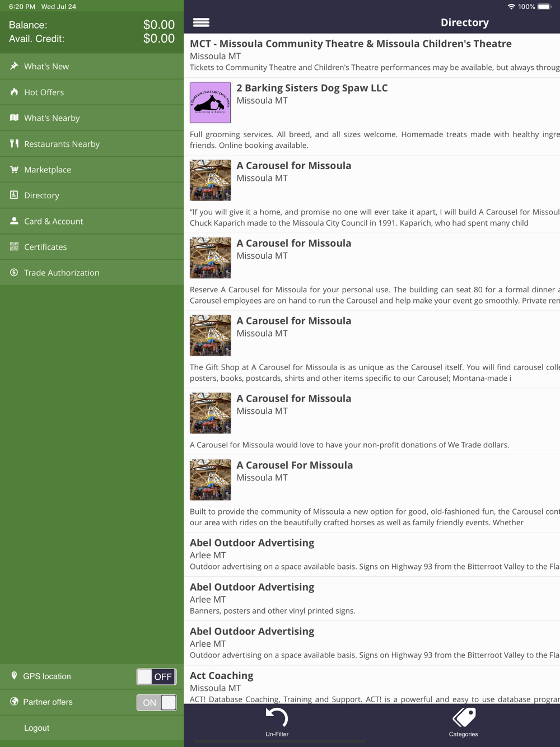This screenshot has width=560, height=747.
Task: Select What's Nearby in sidebar
Action: point(92,118)
